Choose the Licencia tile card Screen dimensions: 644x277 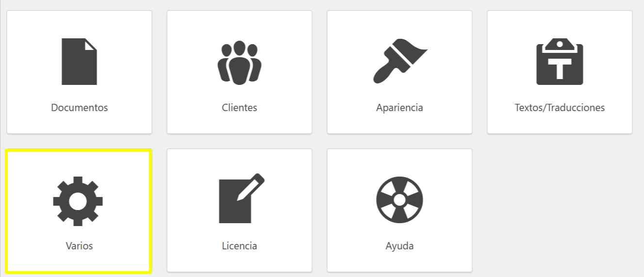click(239, 211)
